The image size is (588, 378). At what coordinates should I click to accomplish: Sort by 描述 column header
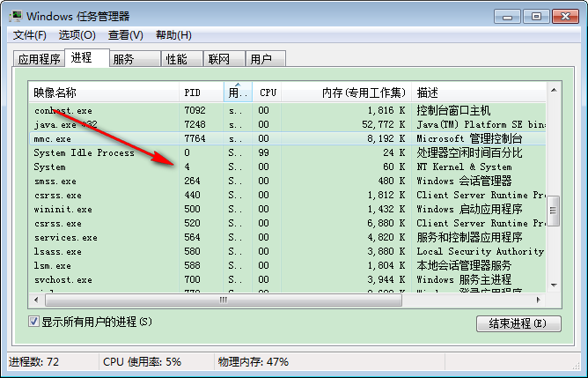[479, 93]
